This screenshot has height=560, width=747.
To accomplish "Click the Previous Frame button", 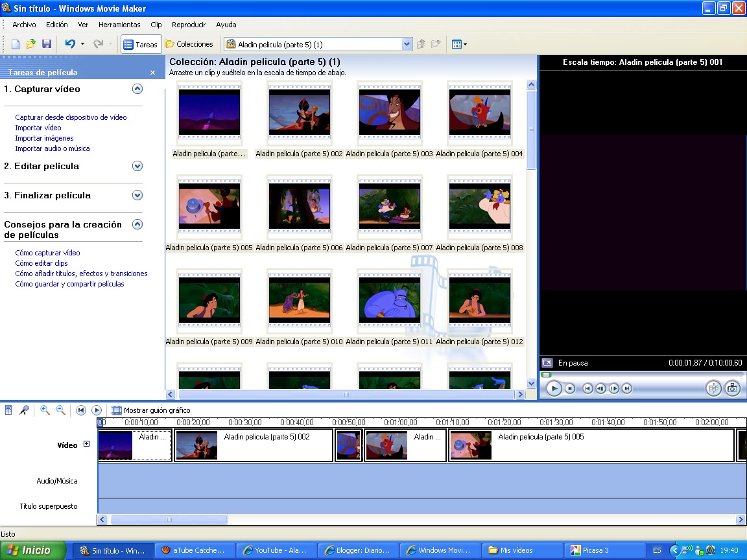I will click(x=600, y=389).
